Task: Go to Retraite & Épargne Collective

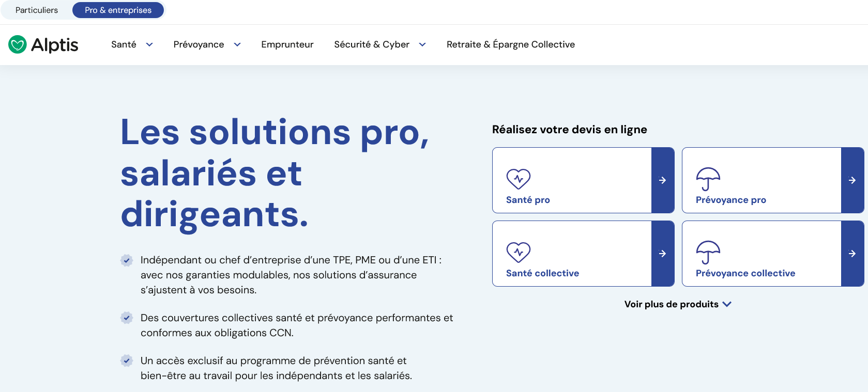Action: click(x=510, y=44)
